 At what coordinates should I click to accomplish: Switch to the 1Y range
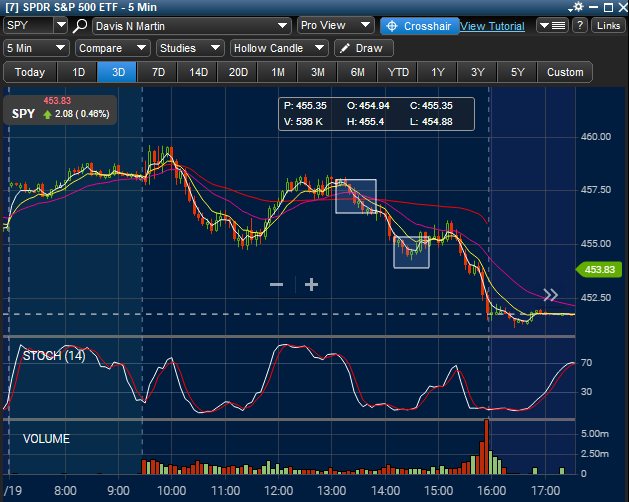coord(437,72)
